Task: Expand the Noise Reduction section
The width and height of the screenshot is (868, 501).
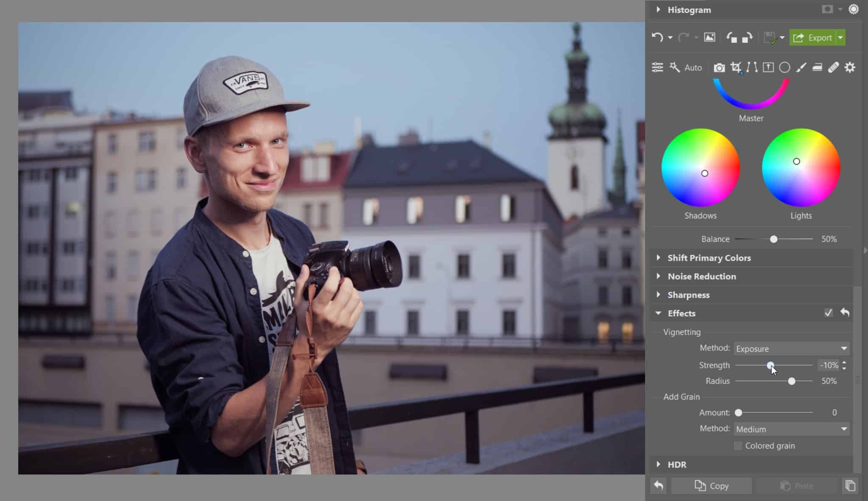Action: 701,277
